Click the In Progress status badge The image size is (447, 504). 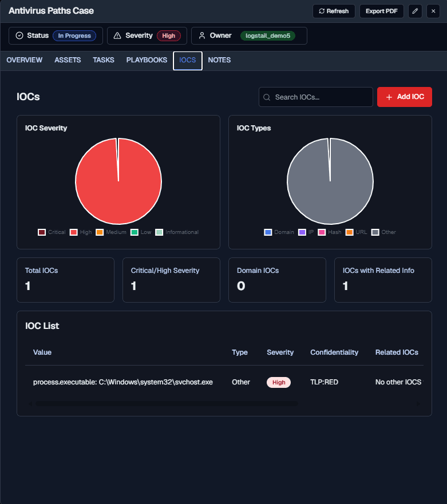(x=74, y=35)
